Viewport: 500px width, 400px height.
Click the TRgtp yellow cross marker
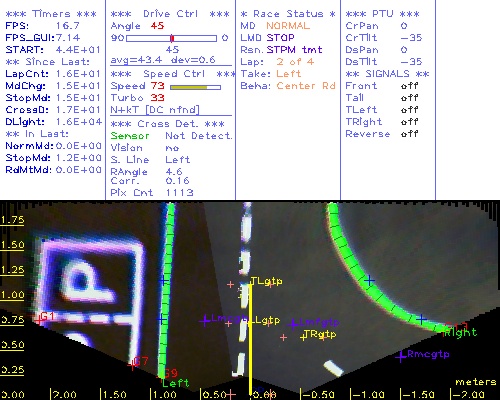click(x=303, y=337)
